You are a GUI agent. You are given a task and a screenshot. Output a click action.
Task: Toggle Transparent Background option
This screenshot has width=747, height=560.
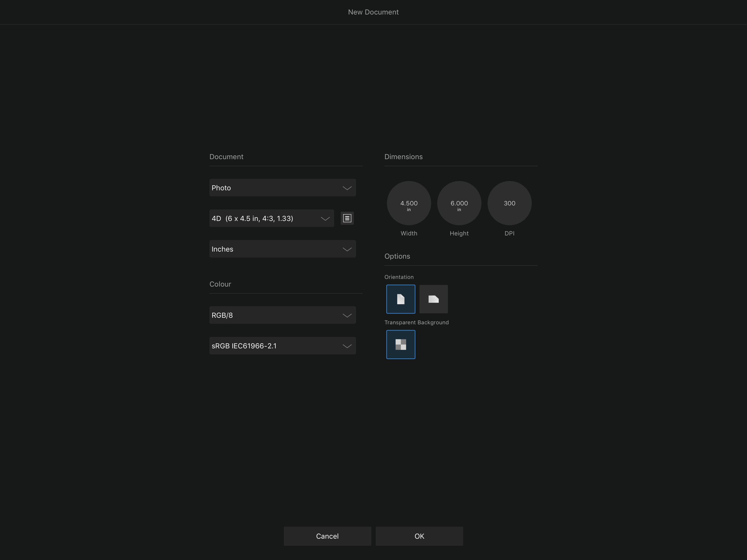coord(401,345)
